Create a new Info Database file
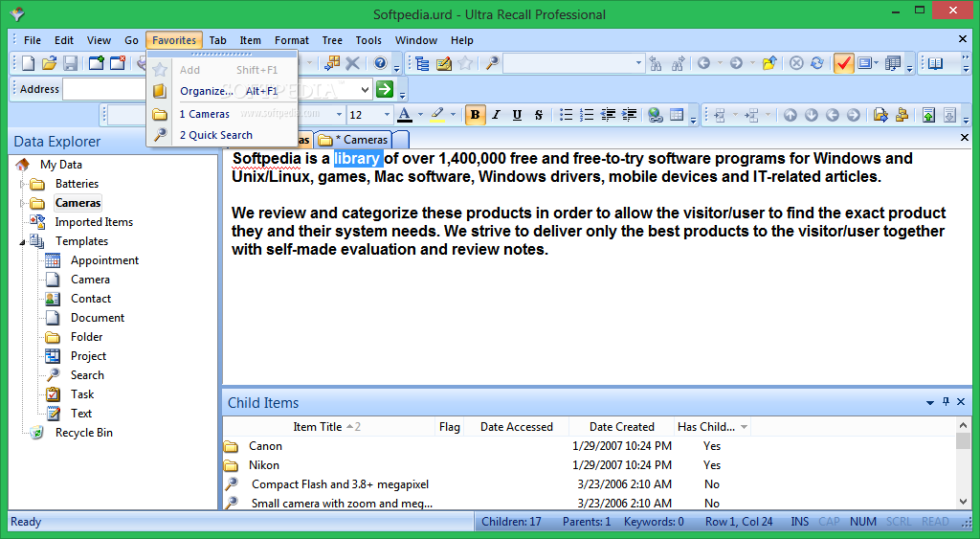The height and width of the screenshot is (539, 980). pyautogui.click(x=28, y=63)
